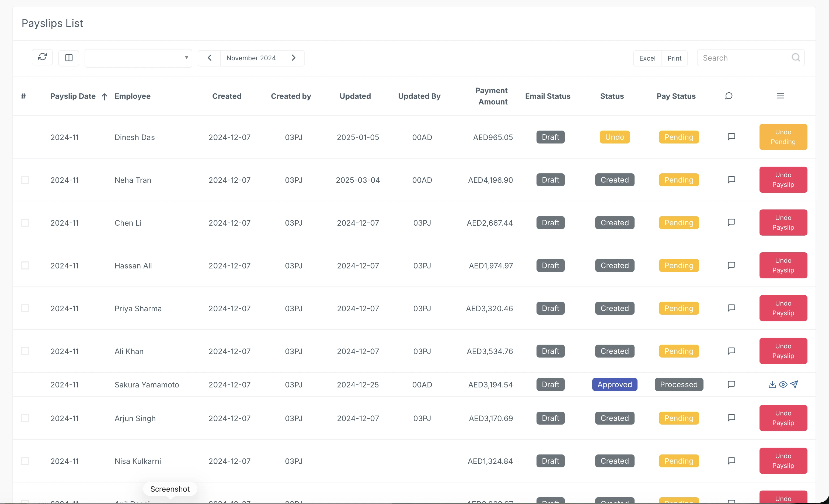Sort by Employee column
The image size is (829, 504).
pos(133,96)
